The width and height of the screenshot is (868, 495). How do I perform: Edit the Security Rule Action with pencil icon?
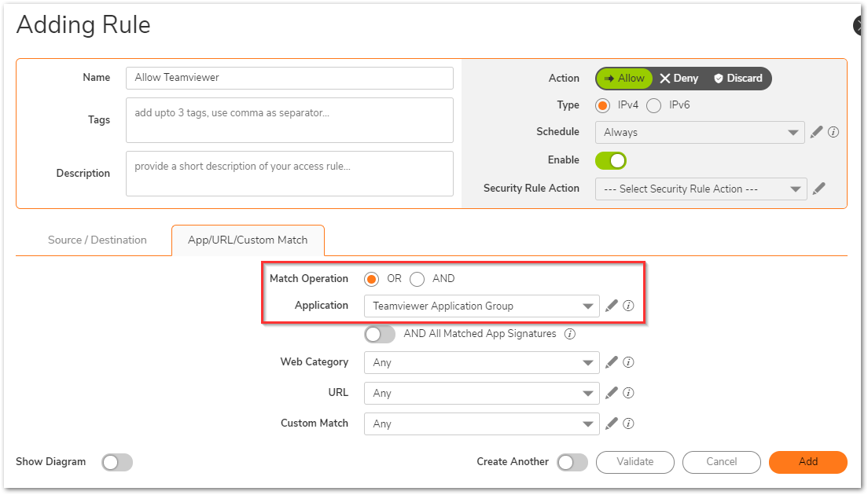tap(819, 189)
